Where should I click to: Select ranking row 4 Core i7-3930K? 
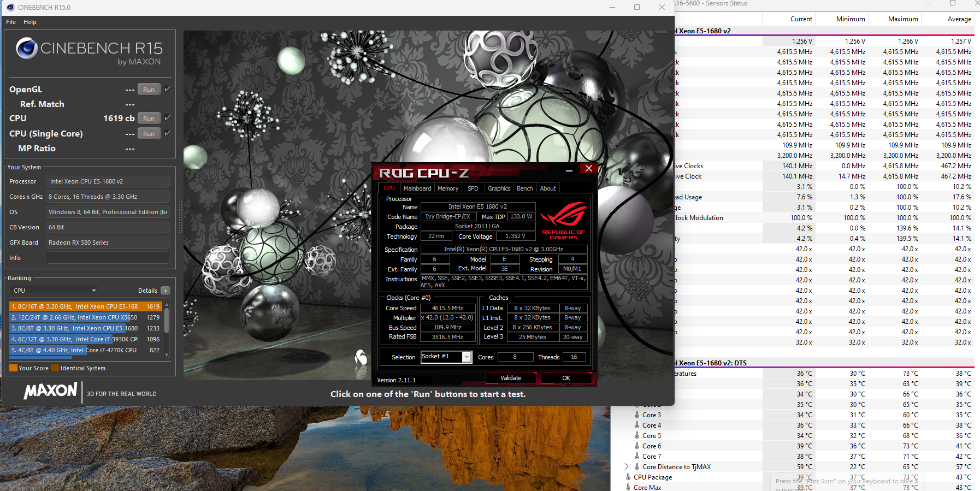86,339
